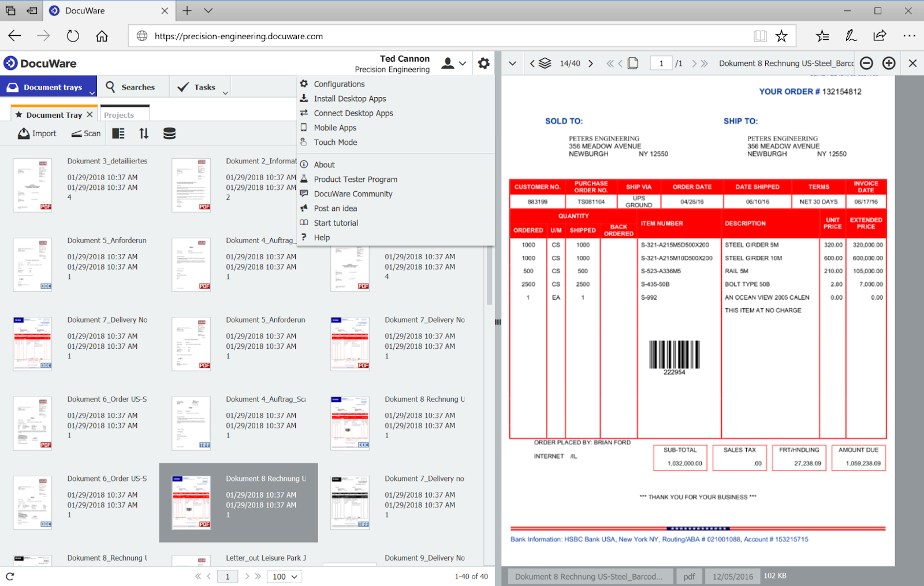924x586 pixels.
Task: Open the application settings gear
Action: coord(483,64)
